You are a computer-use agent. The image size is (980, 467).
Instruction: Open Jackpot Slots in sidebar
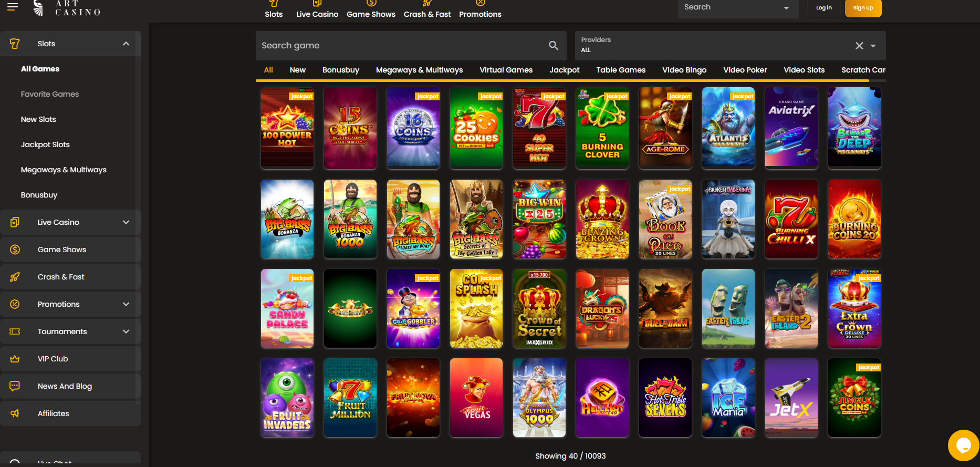coord(45,144)
